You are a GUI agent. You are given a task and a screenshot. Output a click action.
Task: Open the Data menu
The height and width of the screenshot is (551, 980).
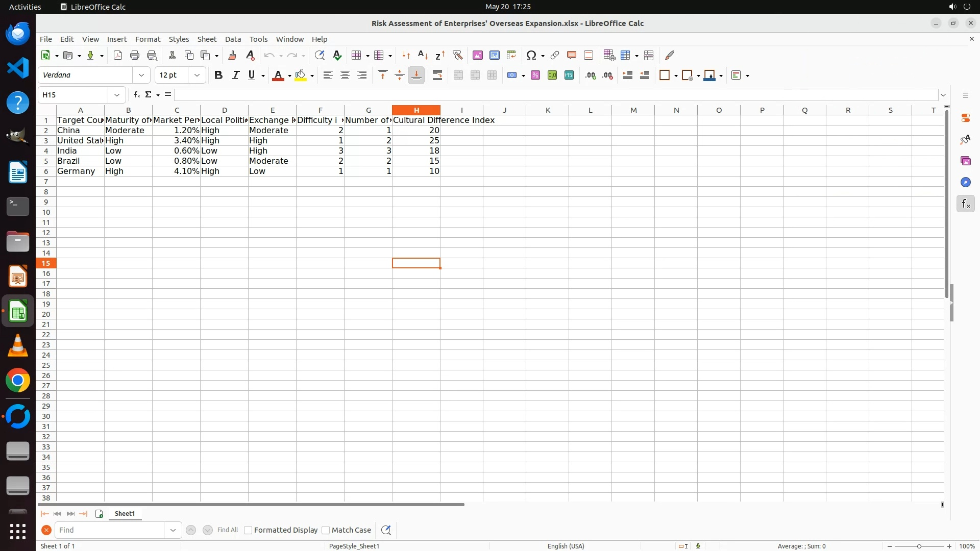click(233, 39)
